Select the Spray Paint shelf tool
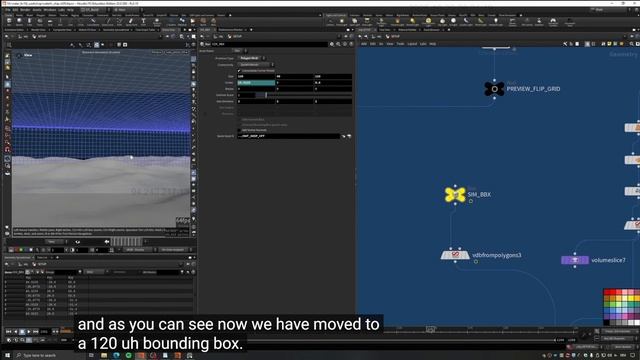 (x=131, y=22)
